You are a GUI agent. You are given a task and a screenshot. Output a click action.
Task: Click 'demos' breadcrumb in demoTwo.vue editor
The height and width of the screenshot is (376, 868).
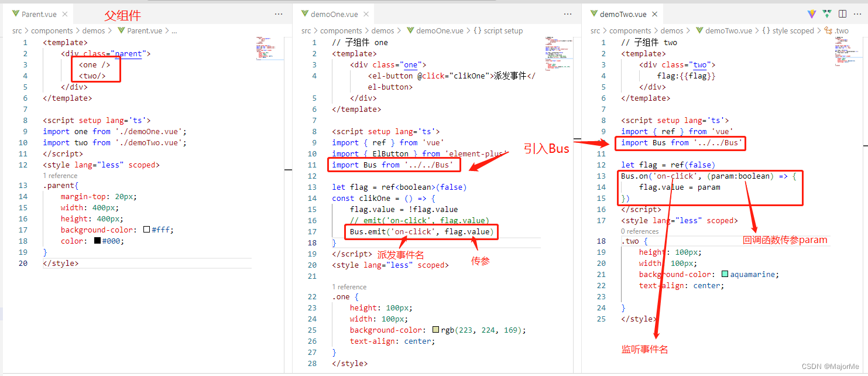tap(672, 30)
